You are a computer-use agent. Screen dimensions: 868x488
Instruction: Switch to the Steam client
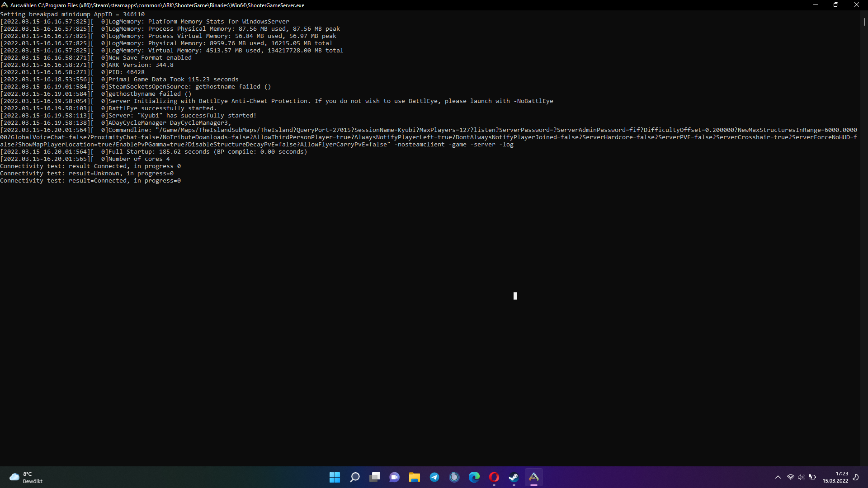(x=514, y=477)
